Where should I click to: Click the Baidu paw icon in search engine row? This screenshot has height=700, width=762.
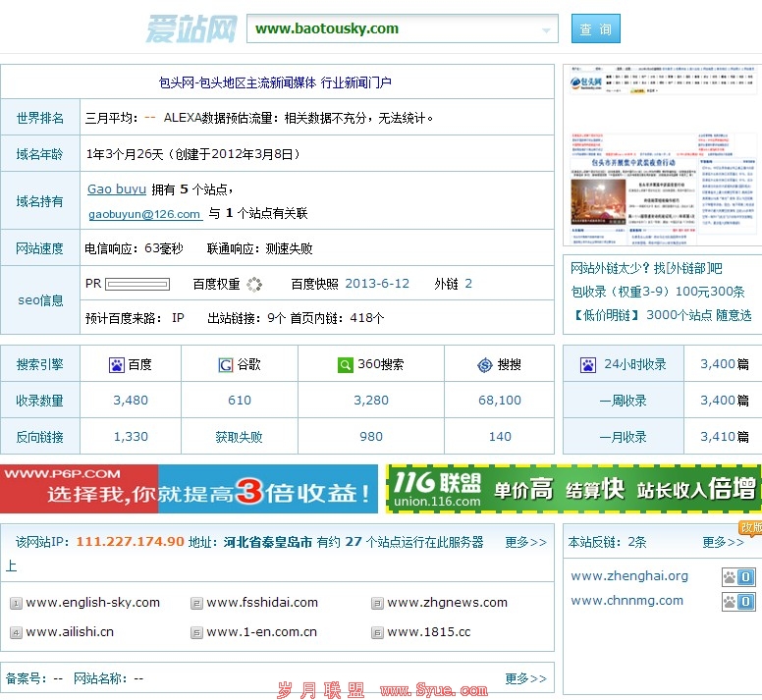pos(117,365)
